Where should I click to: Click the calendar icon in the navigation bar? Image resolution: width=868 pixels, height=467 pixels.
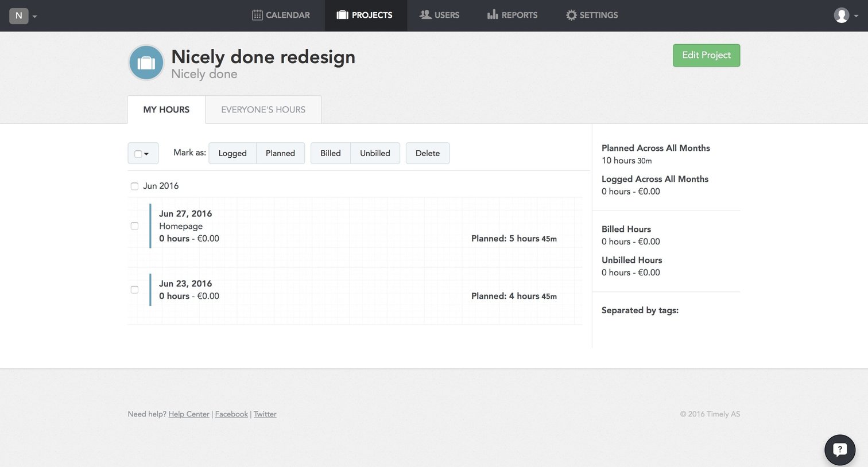coord(257,15)
